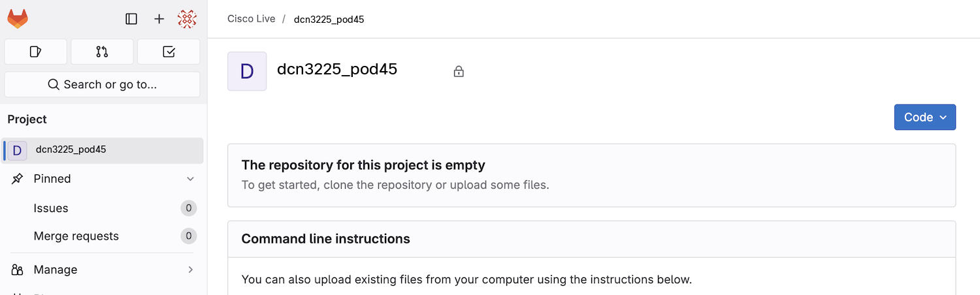This screenshot has width=980, height=295.
Task: Click the project D avatar thumbnail
Action: click(x=247, y=71)
